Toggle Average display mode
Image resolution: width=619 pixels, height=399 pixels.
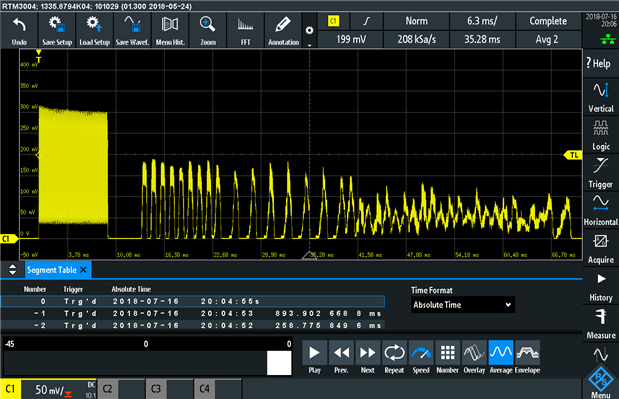tap(501, 357)
